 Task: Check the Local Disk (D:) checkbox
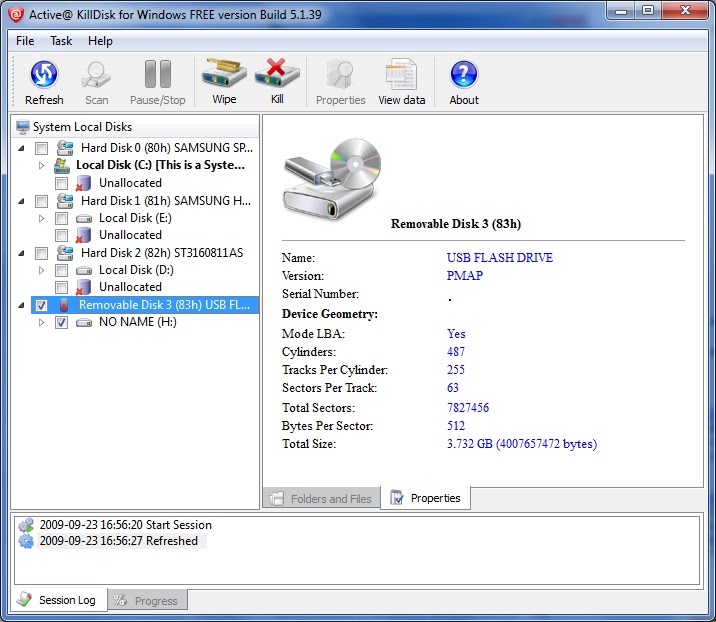(62, 270)
